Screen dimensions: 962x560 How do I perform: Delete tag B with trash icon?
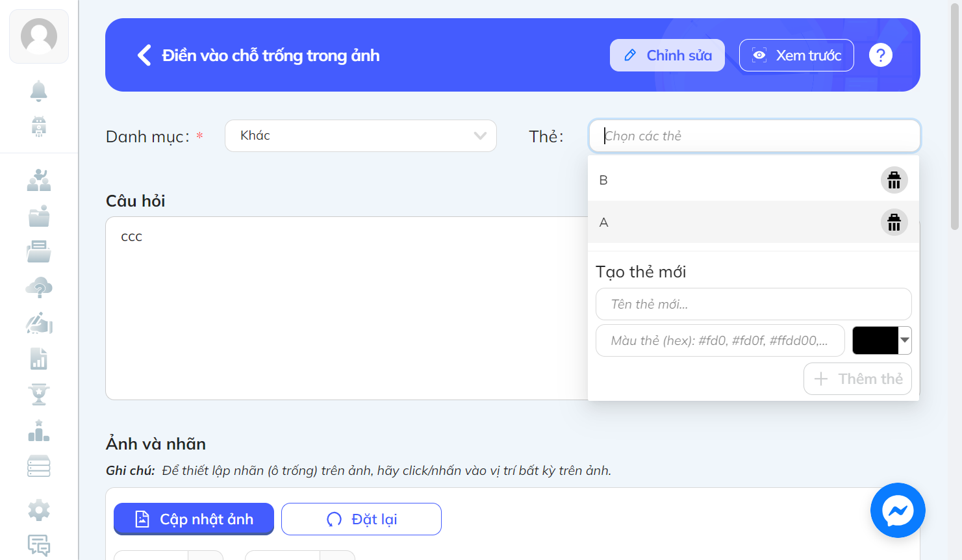pos(894,180)
